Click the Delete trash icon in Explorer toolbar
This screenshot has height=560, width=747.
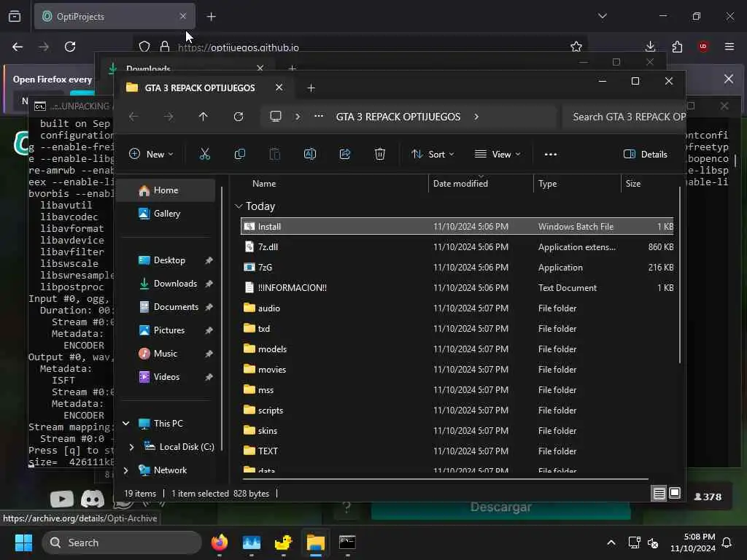point(379,155)
